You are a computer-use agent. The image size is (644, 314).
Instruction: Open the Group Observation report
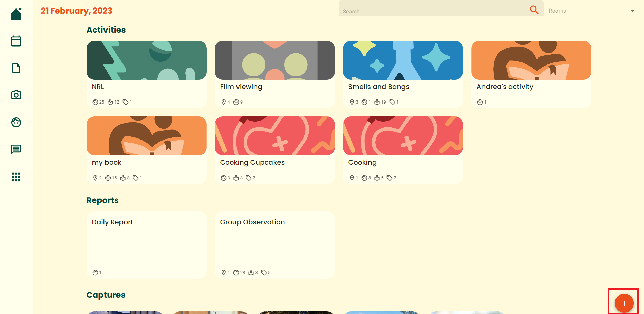coord(275,245)
